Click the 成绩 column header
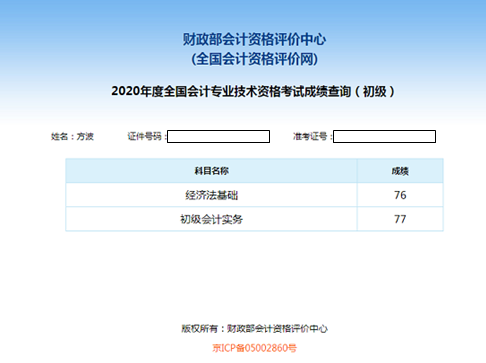This screenshot has width=486, height=363. 400,171
